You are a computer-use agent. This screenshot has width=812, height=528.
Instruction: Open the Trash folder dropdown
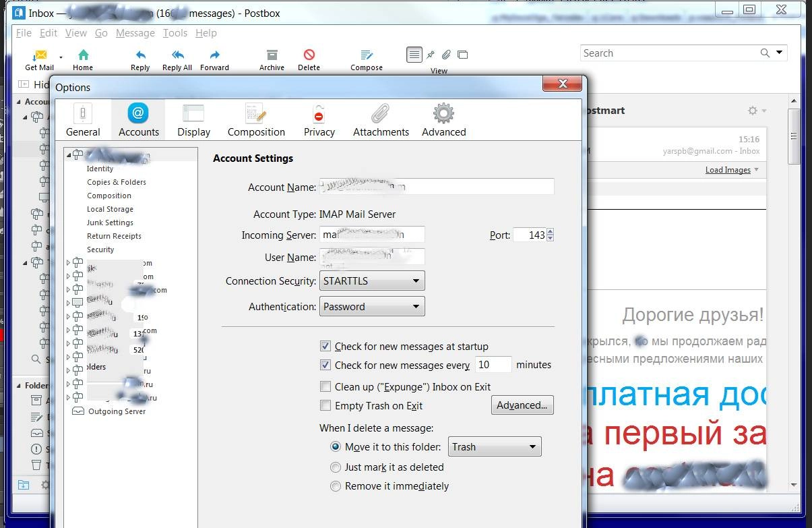click(x=495, y=447)
